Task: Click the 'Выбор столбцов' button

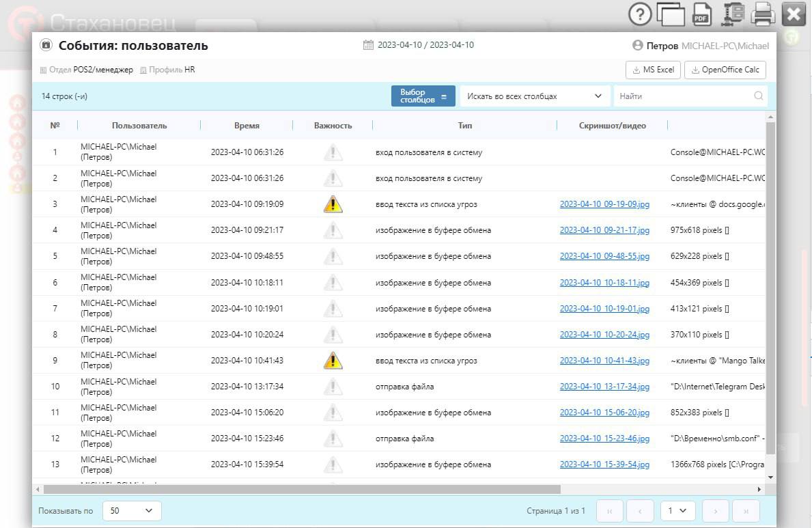Action: pos(423,96)
